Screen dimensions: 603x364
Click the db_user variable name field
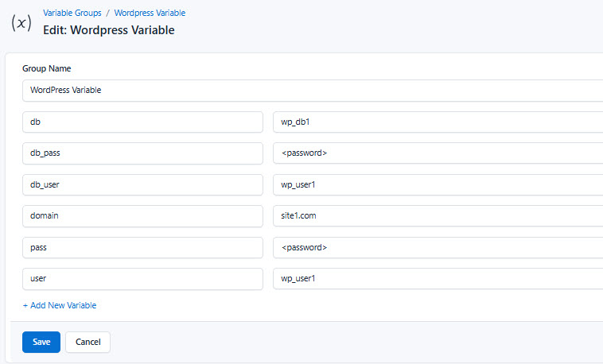tap(142, 185)
